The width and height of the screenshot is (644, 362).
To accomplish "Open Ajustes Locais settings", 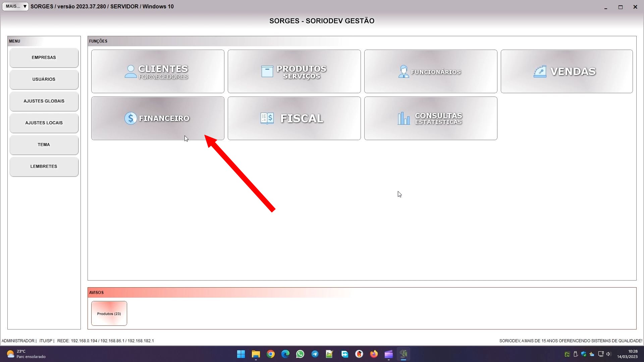I will coord(44,123).
